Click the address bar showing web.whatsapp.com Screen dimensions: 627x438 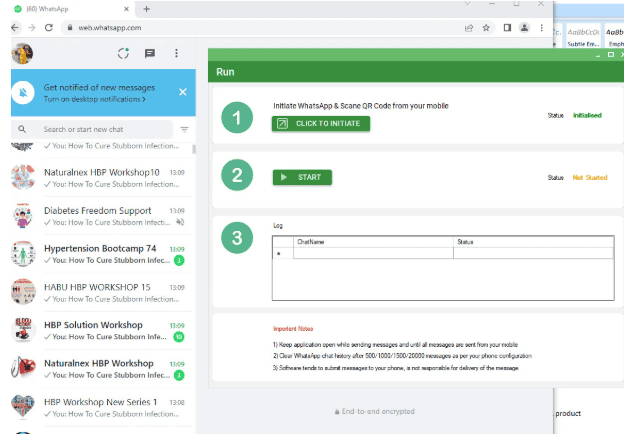coord(264,28)
